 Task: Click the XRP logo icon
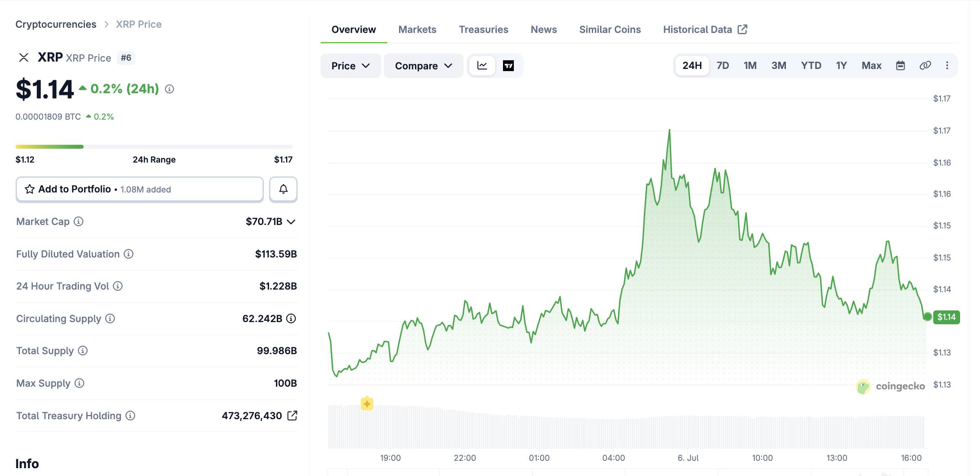pos(24,58)
